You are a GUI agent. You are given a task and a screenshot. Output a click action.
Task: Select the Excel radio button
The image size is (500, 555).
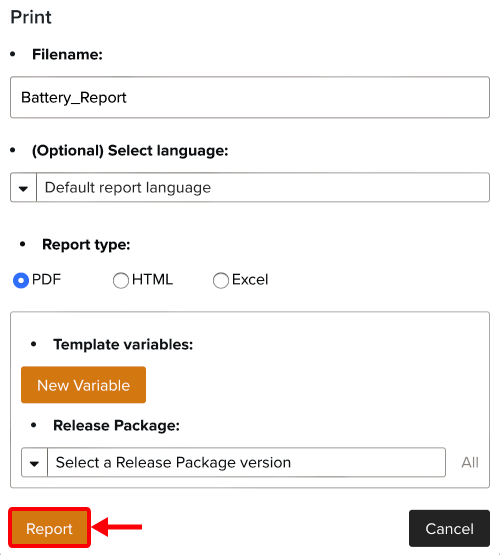(x=221, y=280)
